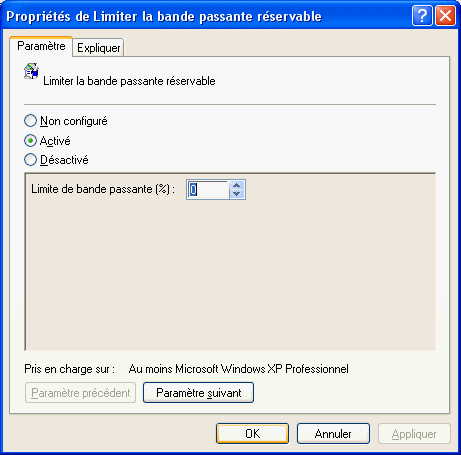Choose the Activé radio button

tap(30, 141)
